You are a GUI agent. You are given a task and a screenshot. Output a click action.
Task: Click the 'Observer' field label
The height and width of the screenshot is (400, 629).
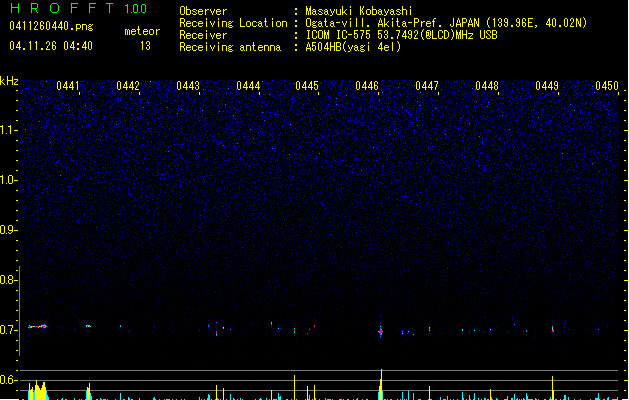203,11
